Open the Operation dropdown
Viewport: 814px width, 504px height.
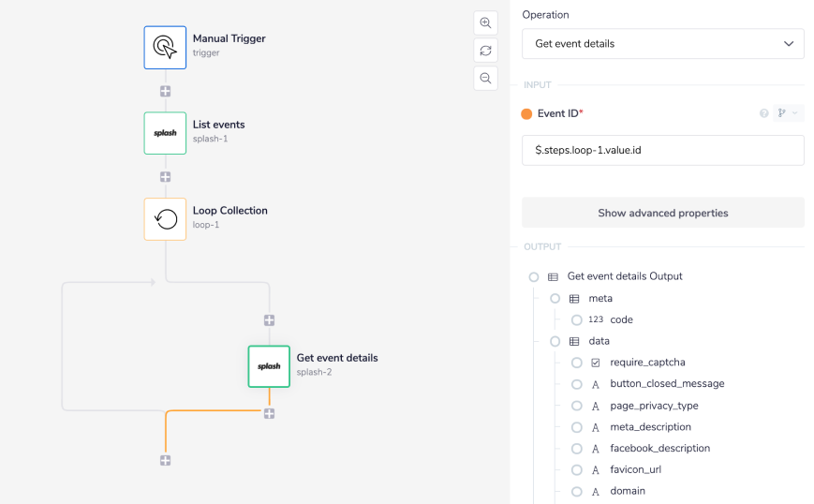coord(663,44)
